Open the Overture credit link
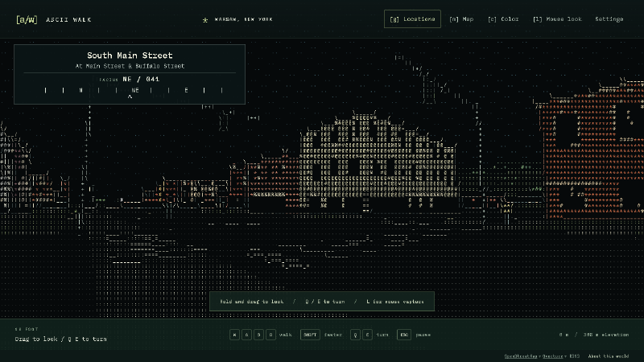The width and height of the screenshot is (644, 362). [552, 356]
